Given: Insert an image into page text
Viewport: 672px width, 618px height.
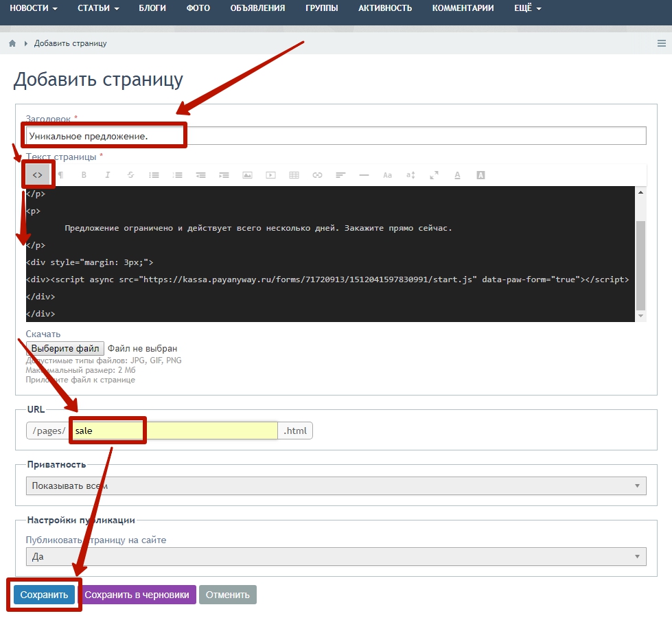Looking at the screenshot, I should coord(247,175).
